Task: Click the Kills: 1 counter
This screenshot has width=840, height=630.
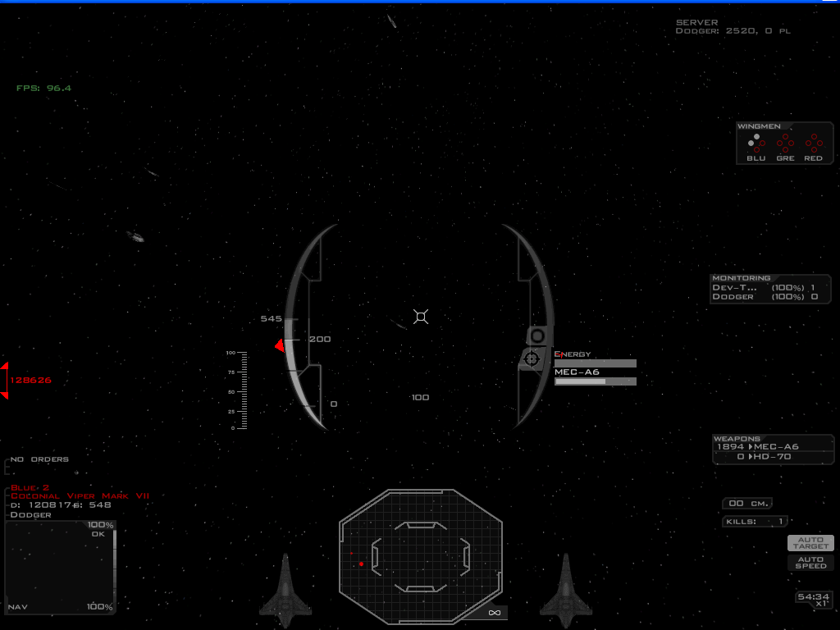Action: (x=755, y=521)
